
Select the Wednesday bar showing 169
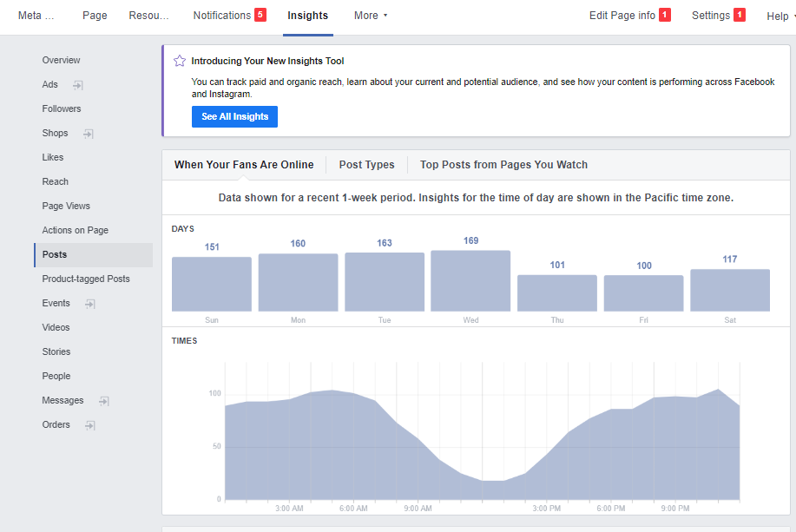click(x=470, y=280)
